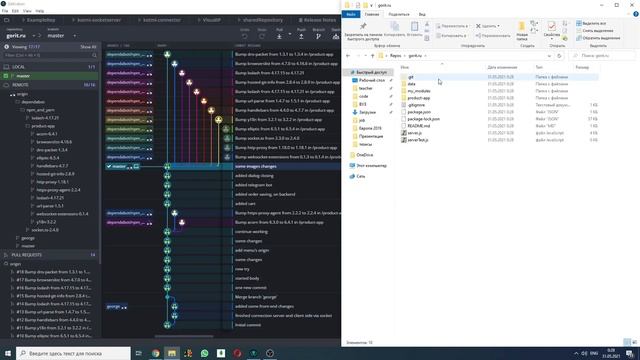This screenshot has width=640, height=360.
Task: Open pull request #12 Bump handlebars
Action: tap(53, 320)
